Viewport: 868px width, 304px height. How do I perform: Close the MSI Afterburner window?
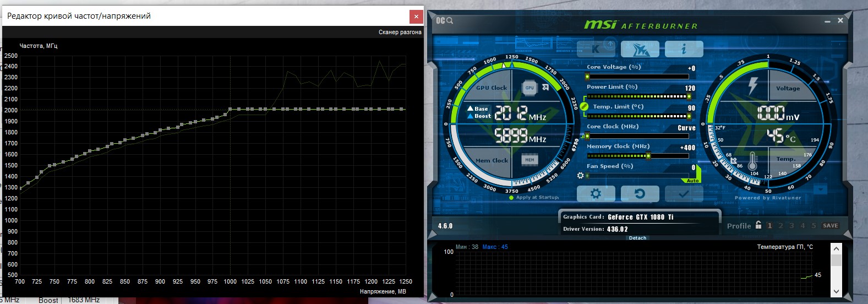(x=840, y=20)
